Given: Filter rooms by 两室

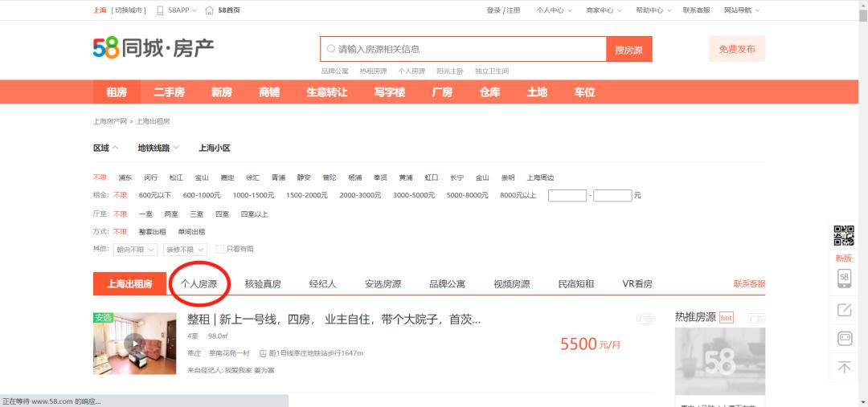Looking at the screenshot, I should pyautogui.click(x=171, y=214).
